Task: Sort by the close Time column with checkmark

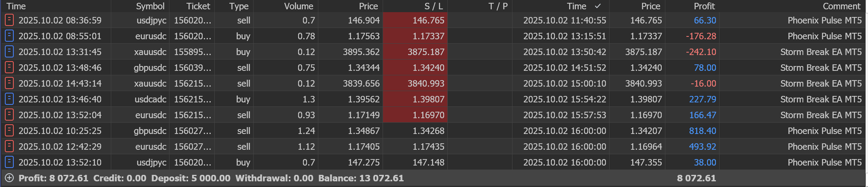Action: tap(576, 6)
